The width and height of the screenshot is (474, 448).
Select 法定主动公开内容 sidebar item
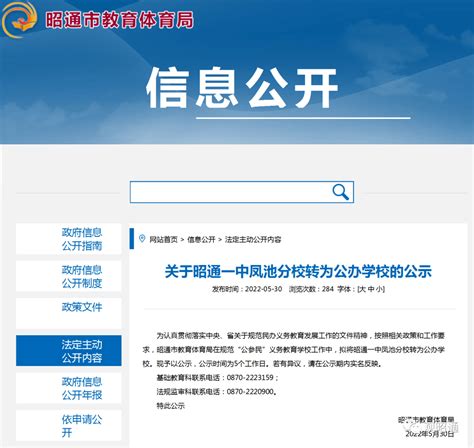pos(69,351)
